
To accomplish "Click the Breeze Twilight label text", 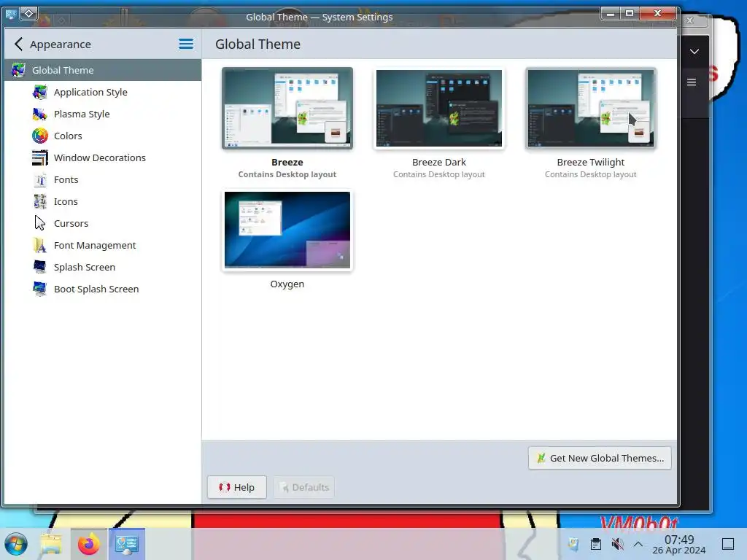I will [x=591, y=162].
